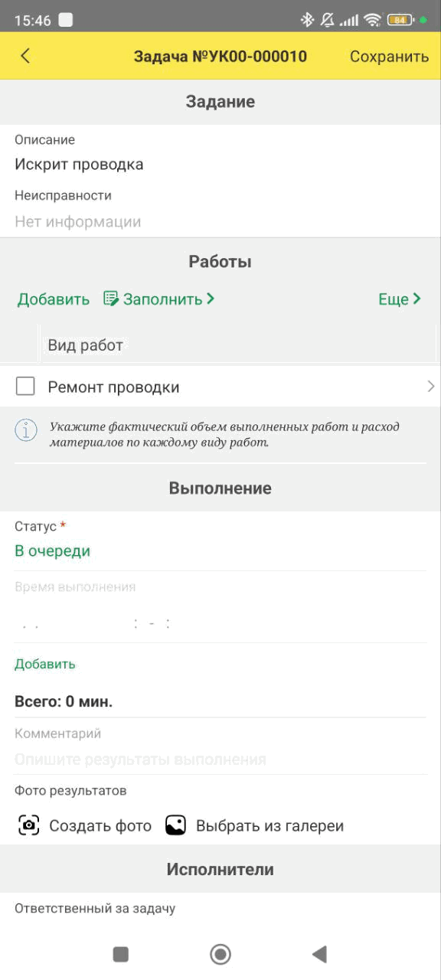Expand the Еще menu chevron

417,299
